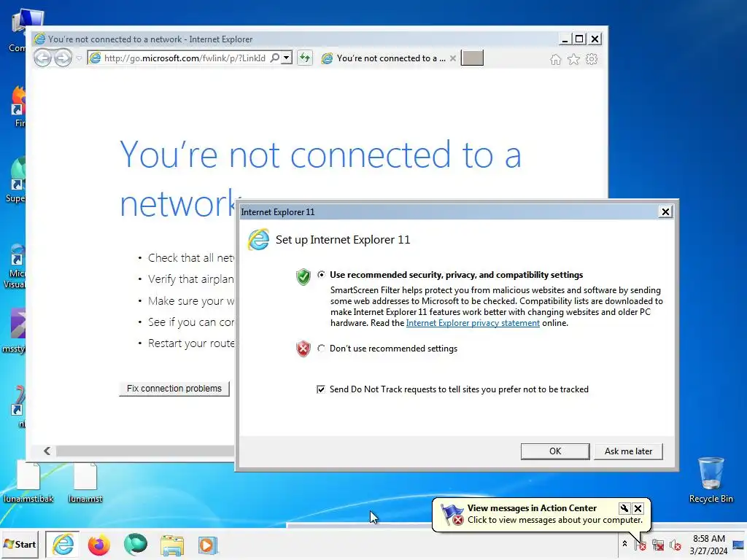Toggle Send Do Not Track requests checkbox

(321, 389)
